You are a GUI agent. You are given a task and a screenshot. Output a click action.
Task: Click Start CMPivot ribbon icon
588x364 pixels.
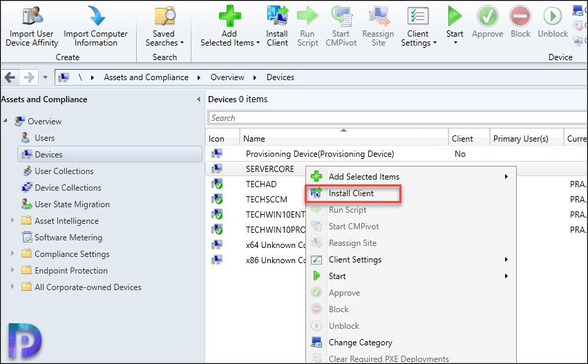tap(341, 15)
